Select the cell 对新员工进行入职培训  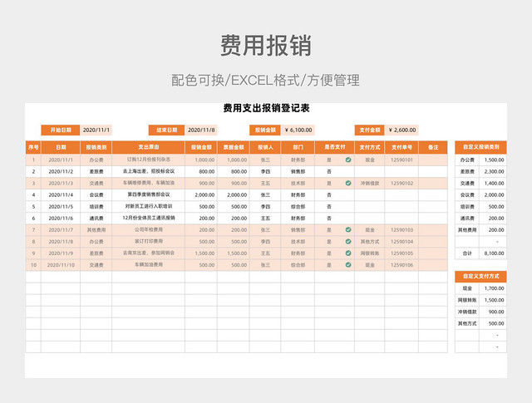(148, 207)
